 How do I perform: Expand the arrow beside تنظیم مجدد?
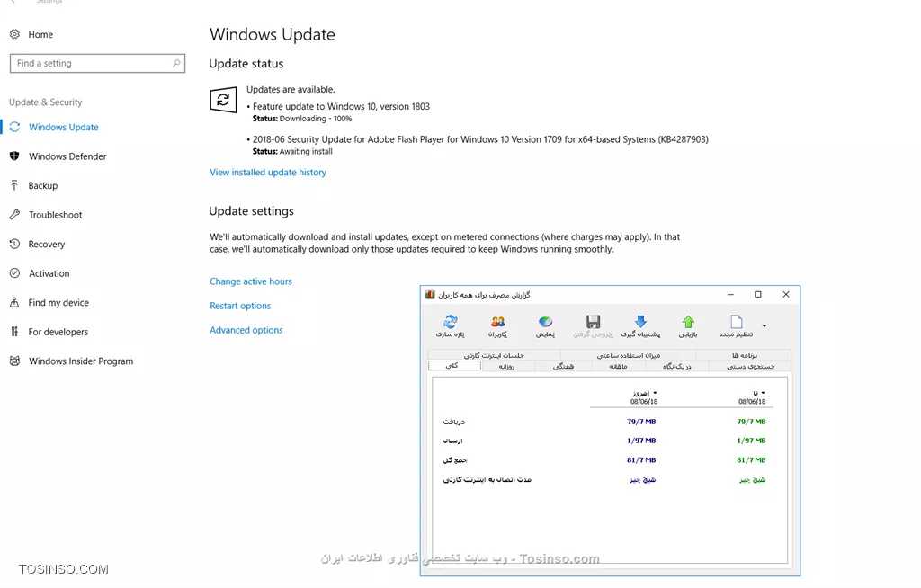(x=765, y=325)
